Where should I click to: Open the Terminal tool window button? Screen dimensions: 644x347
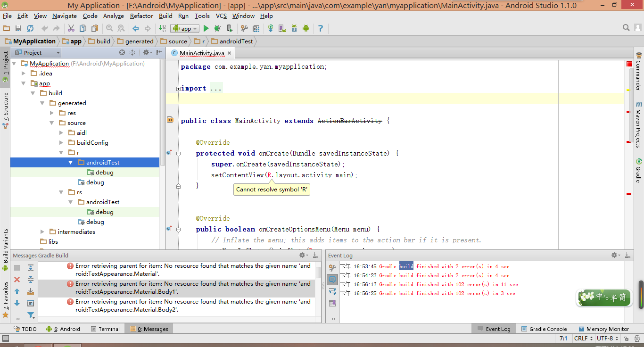[105, 329]
